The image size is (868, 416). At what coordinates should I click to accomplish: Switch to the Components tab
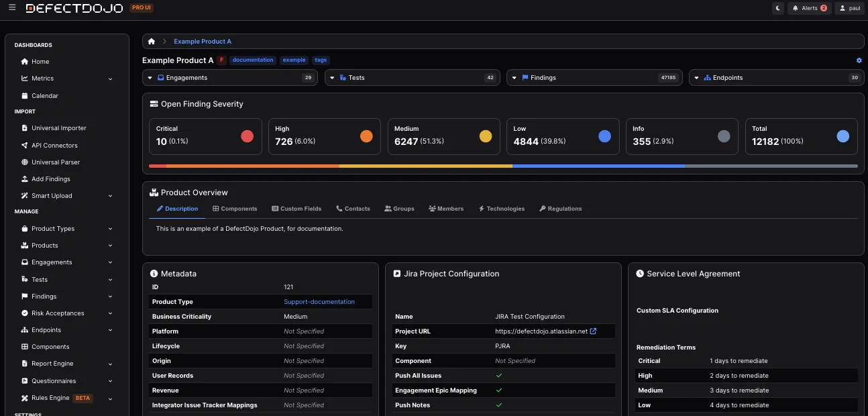[235, 209]
